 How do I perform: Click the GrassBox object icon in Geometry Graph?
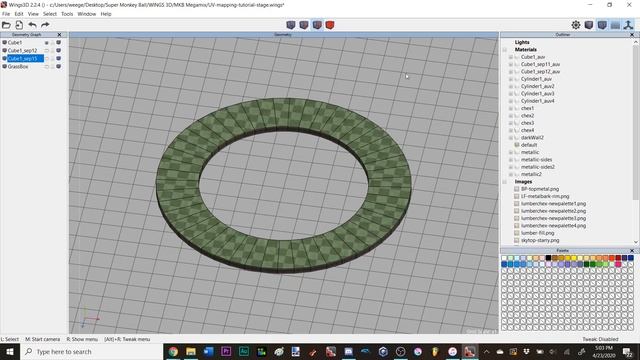[4, 67]
